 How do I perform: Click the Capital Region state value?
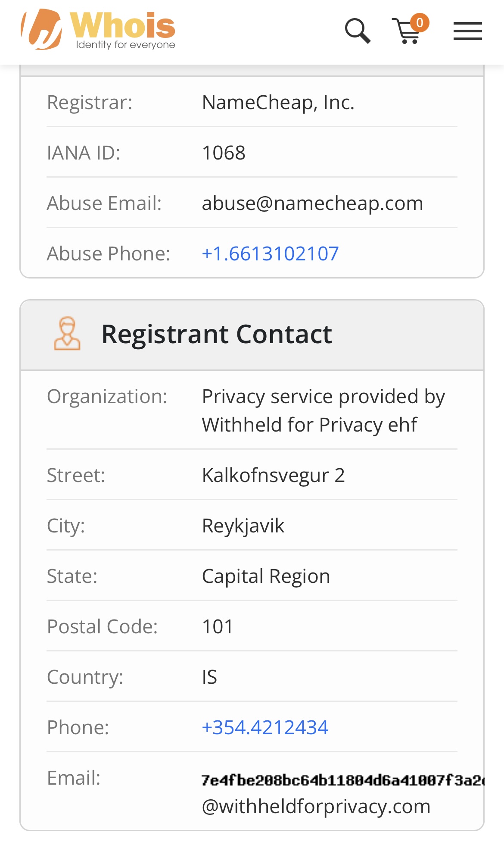[266, 576]
